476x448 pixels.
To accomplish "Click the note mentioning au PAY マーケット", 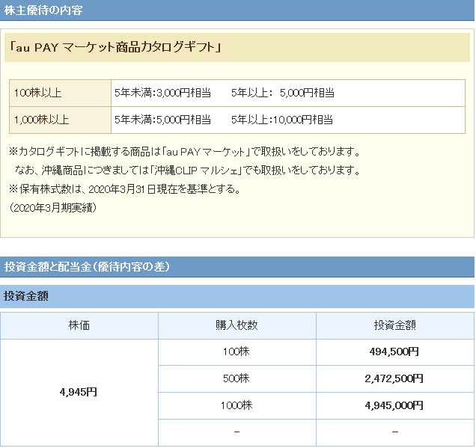I will point(185,152).
